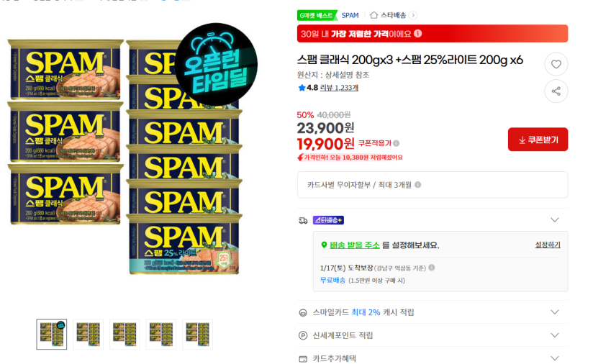Select the second product thumbnail
The height and width of the screenshot is (364, 611).
[88, 335]
